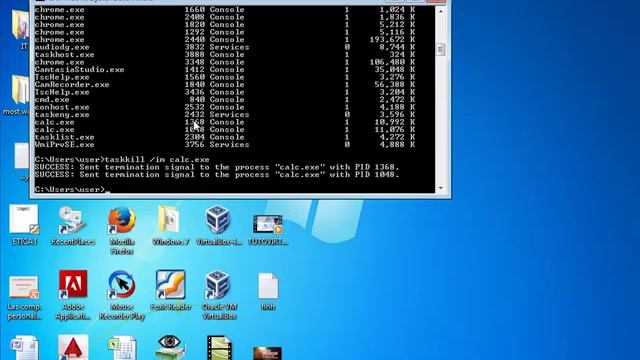
Task: Click the conhost.exe process line
Action: pos(225,107)
